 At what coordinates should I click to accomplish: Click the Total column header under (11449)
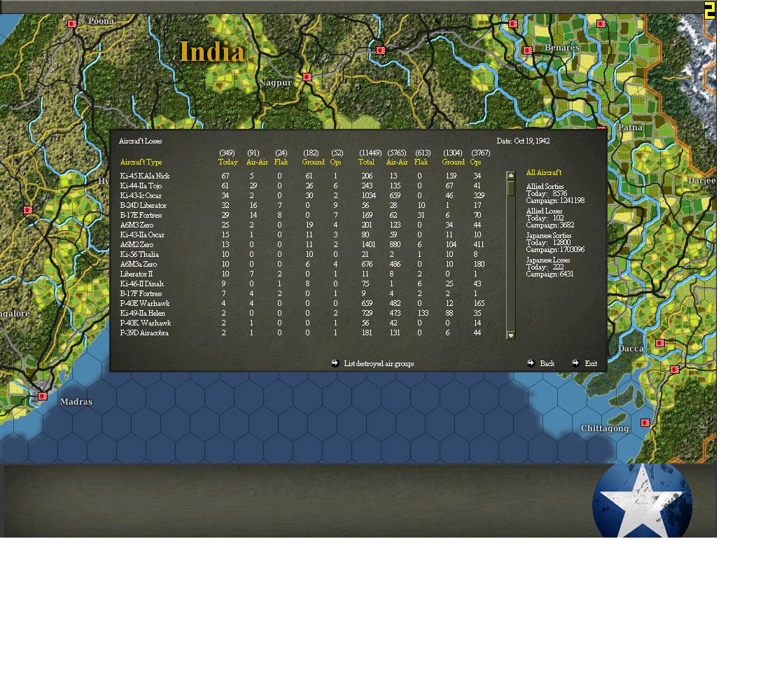tap(366, 162)
